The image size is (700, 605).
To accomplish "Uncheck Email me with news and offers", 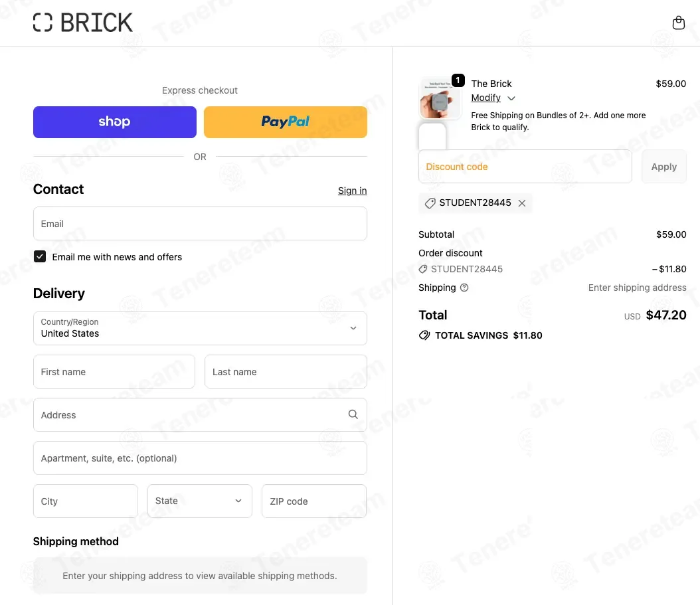I will pyautogui.click(x=40, y=256).
